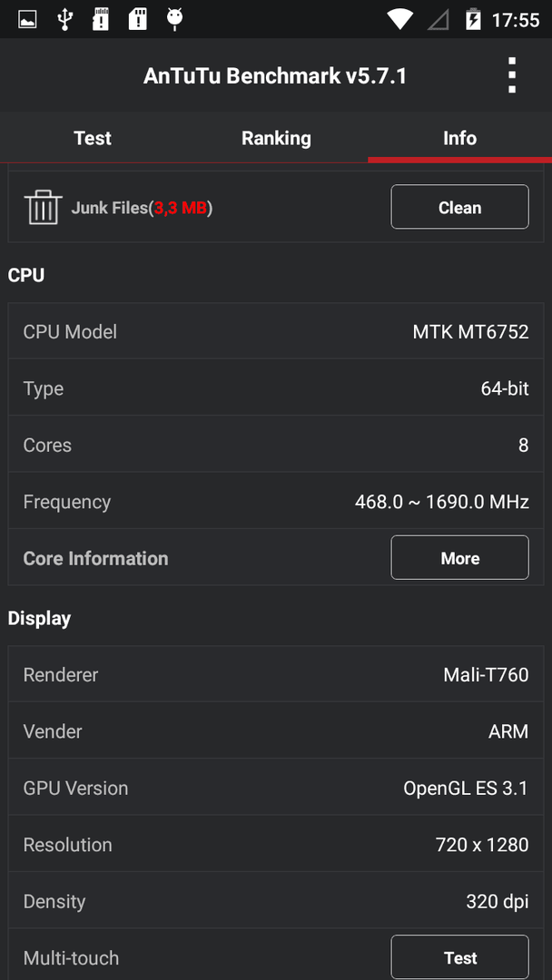Tap the Junk Files trash can icon
Screen dimensions: 552x980
click(x=44, y=207)
